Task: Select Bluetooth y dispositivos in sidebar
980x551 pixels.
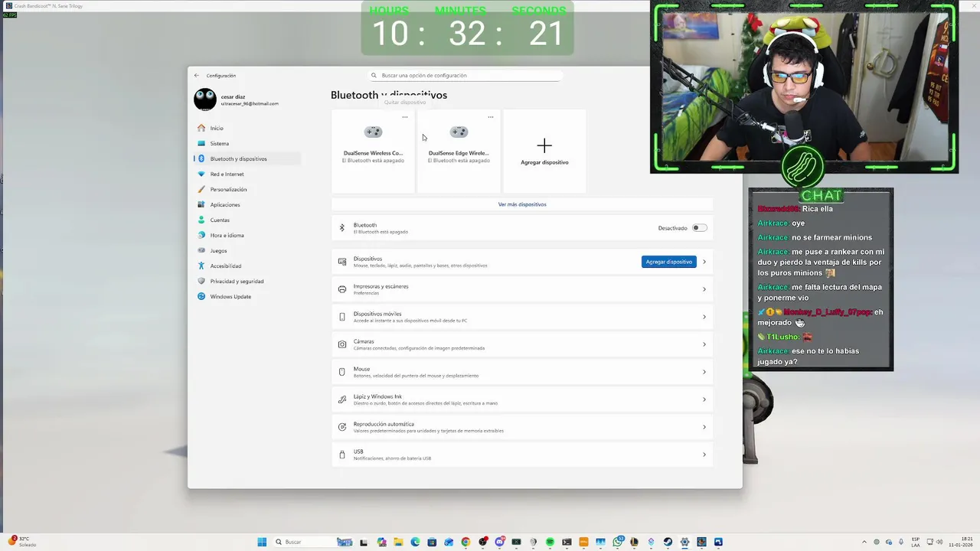Action: tap(247, 158)
